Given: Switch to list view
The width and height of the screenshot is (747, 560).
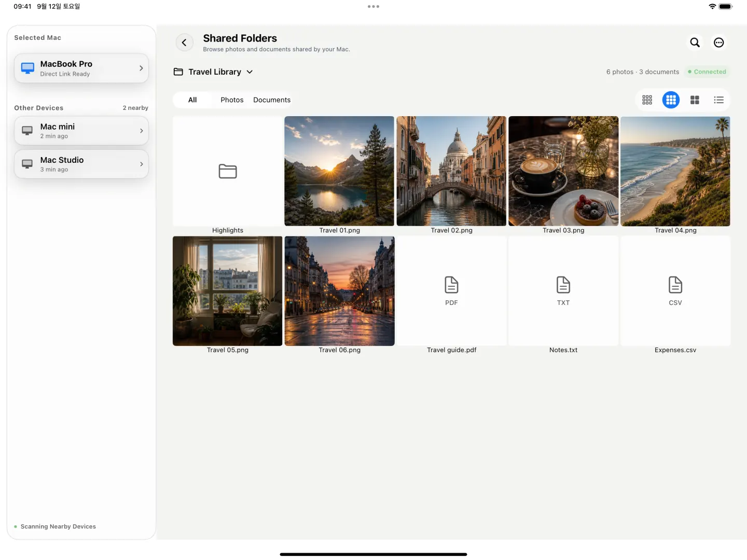Looking at the screenshot, I should pyautogui.click(x=719, y=100).
